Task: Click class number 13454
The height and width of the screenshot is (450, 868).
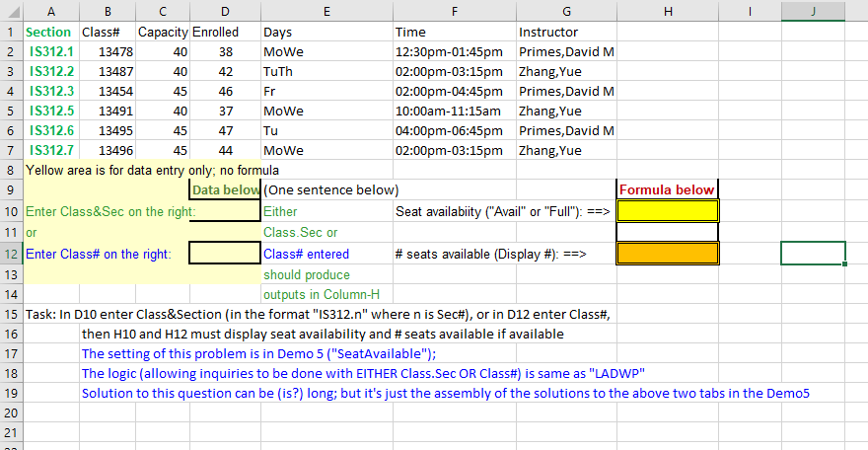Action: coord(108,91)
